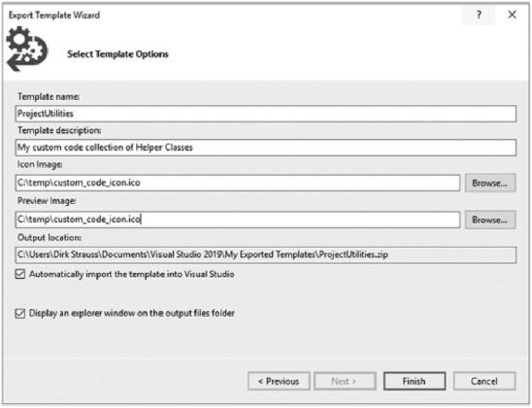532x408 pixels.
Task: Toggle Automatically import the template checkbox
Action: pyautogui.click(x=20, y=274)
